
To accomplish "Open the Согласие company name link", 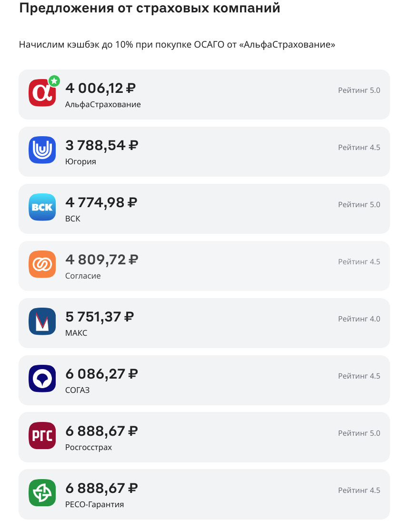I will (x=83, y=276).
